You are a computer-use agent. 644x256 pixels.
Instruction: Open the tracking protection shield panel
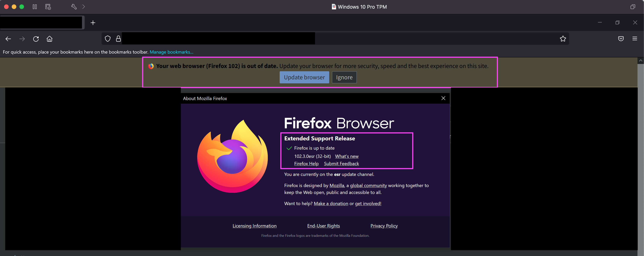pos(107,39)
